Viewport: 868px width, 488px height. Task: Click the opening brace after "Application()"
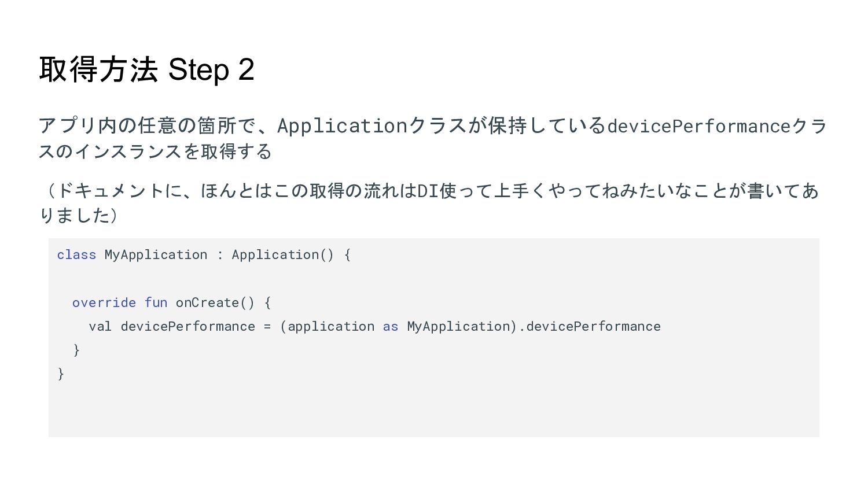coord(347,255)
